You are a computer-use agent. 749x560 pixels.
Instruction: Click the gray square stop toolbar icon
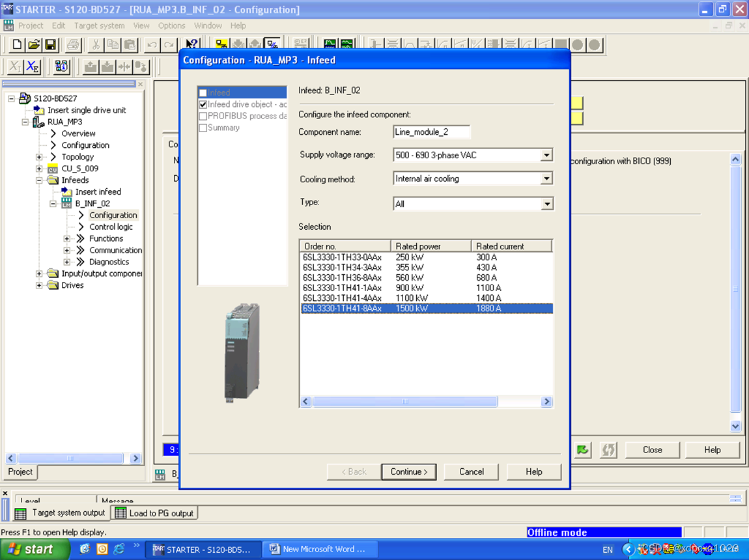click(x=560, y=45)
